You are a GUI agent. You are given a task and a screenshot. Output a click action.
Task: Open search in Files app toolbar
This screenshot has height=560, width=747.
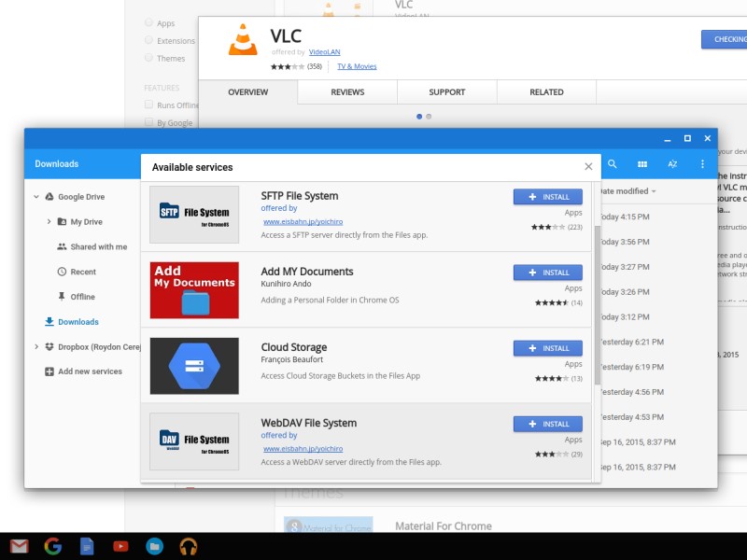[x=613, y=164]
